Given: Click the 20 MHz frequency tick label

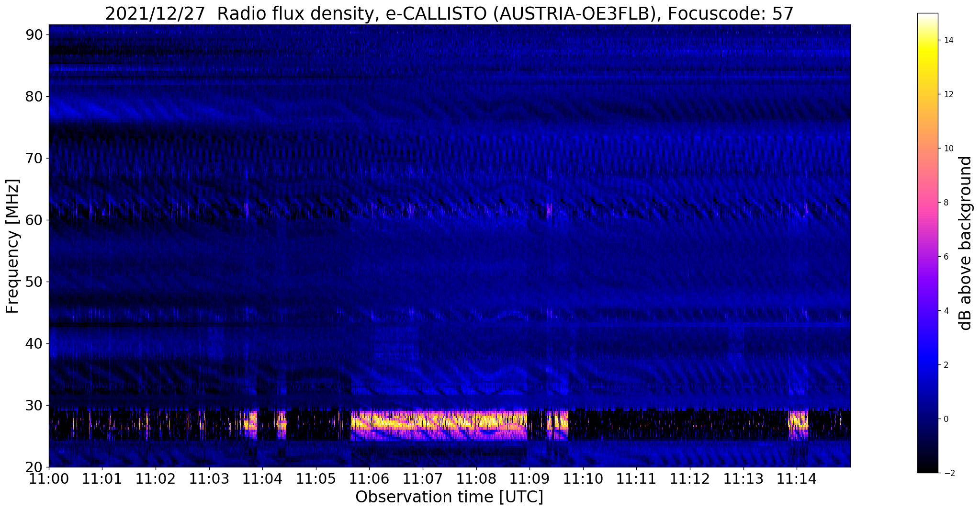Looking at the screenshot, I should pos(33,467).
